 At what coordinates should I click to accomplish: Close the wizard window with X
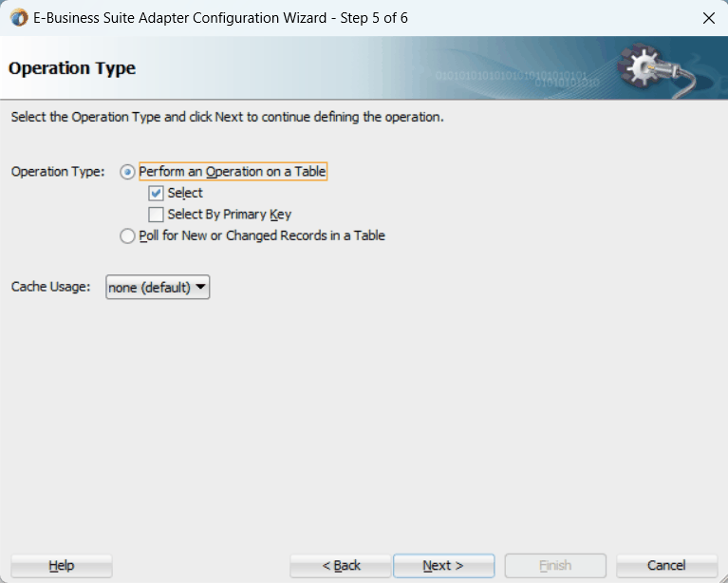708,18
